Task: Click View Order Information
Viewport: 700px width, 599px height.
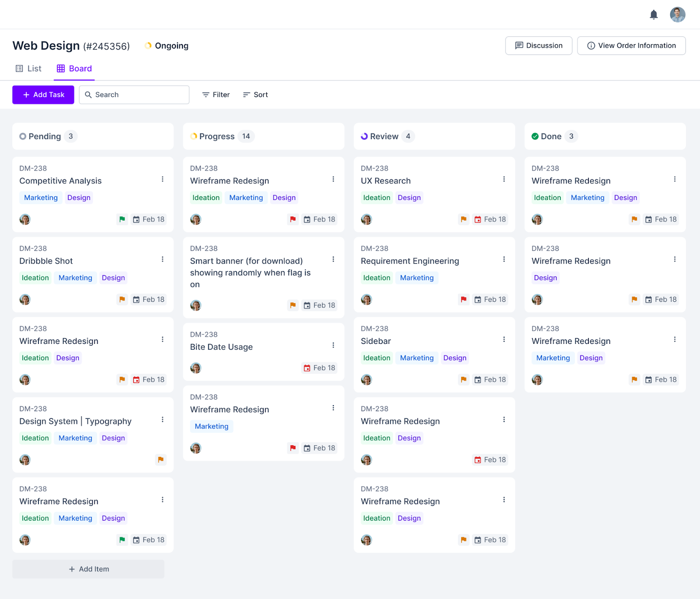Action: tap(631, 46)
